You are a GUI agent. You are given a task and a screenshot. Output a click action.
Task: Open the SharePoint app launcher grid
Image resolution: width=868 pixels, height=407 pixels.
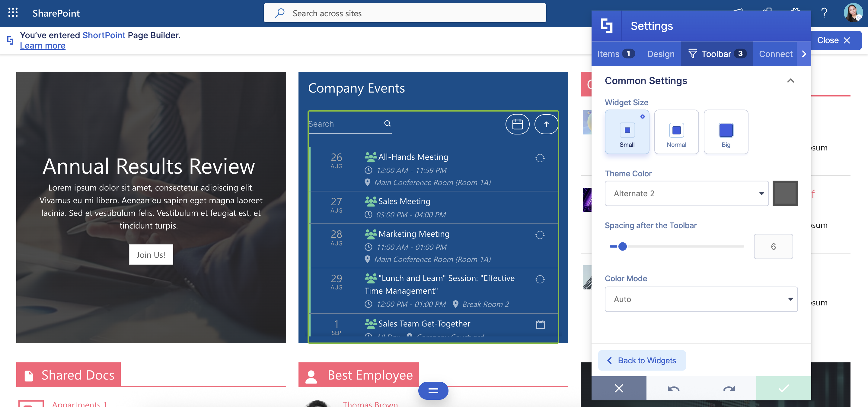13,13
